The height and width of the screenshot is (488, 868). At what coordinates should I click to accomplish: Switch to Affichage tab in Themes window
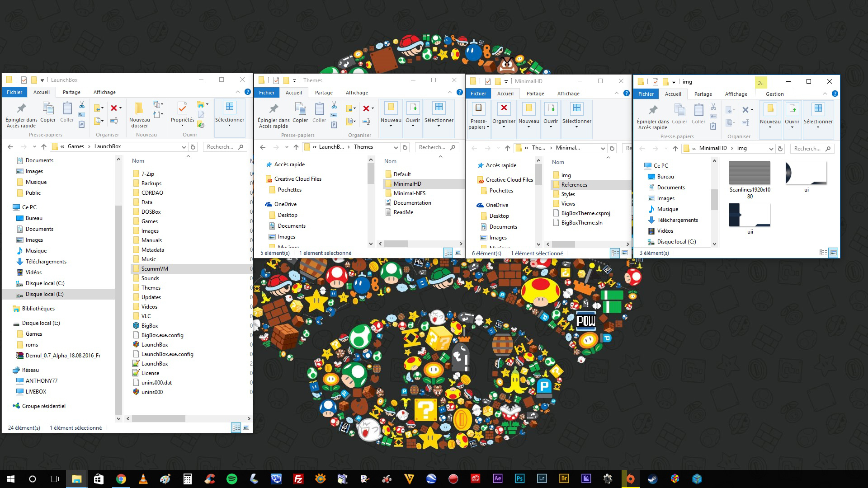tap(357, 93)
